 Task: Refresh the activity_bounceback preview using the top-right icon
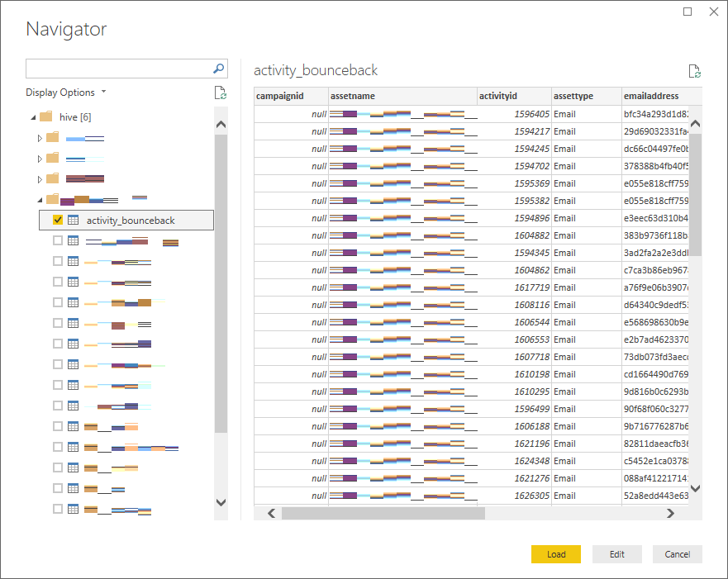point(695,71)
